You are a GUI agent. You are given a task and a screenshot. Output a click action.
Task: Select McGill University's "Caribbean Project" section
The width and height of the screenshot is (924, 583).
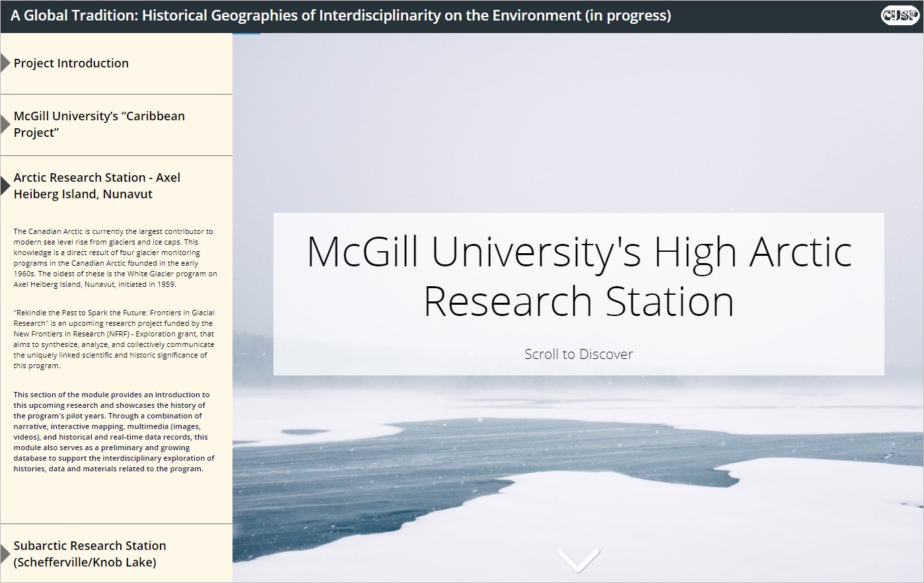[99, 124]
